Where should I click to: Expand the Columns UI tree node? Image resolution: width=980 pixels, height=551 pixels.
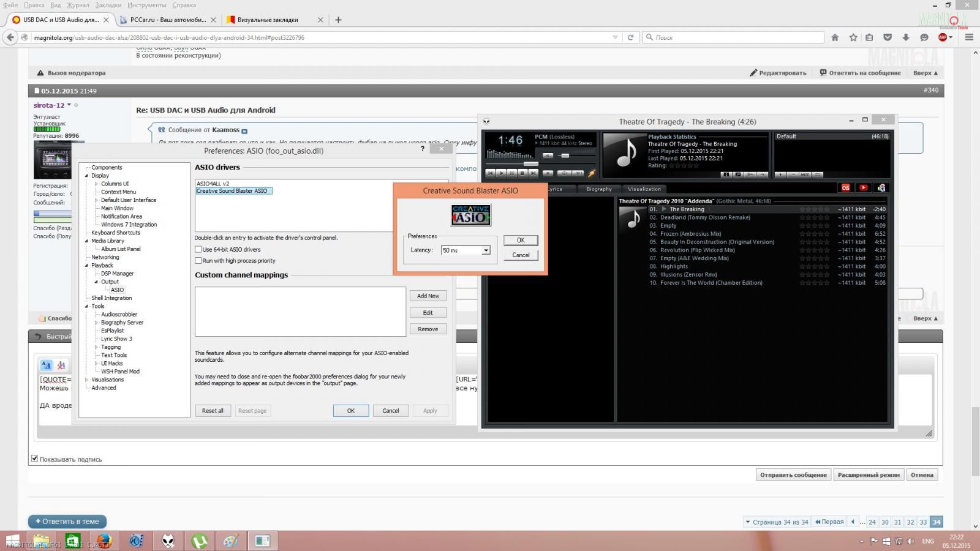96,184
